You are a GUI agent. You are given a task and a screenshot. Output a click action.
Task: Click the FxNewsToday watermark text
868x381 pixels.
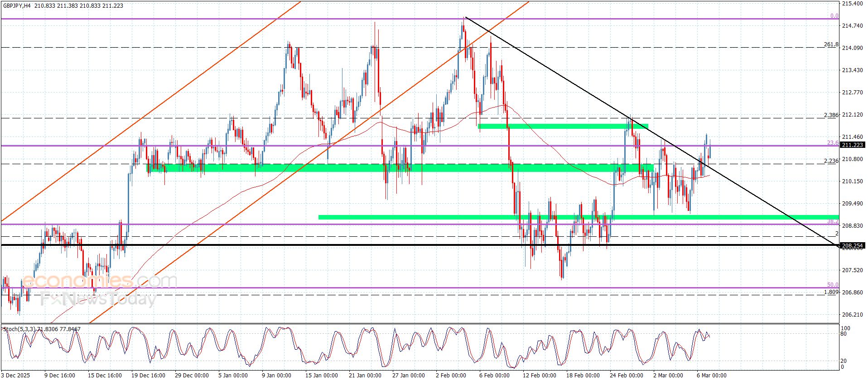(x=98, y=299)
